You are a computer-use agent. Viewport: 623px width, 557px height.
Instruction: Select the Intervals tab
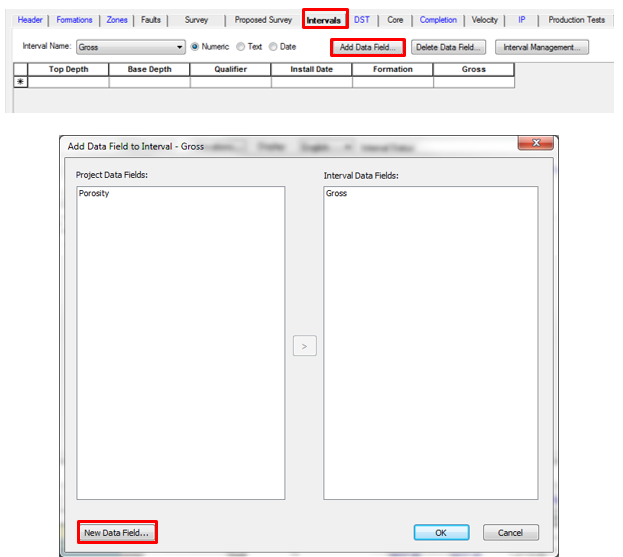(324, 20)
